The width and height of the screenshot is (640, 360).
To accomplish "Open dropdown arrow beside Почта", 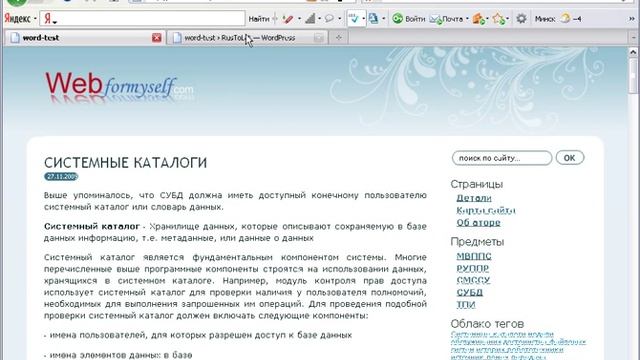I will pyautogui.click(x=467, y=19).
